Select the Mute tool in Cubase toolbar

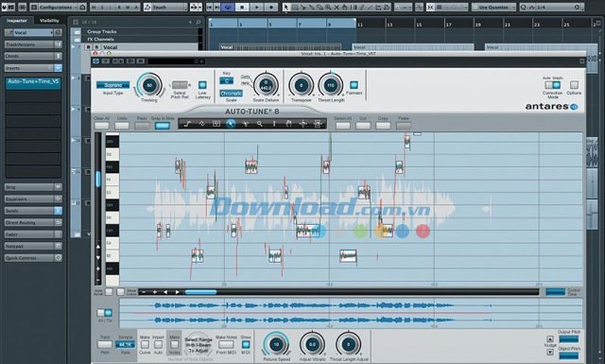coord(337,7)
